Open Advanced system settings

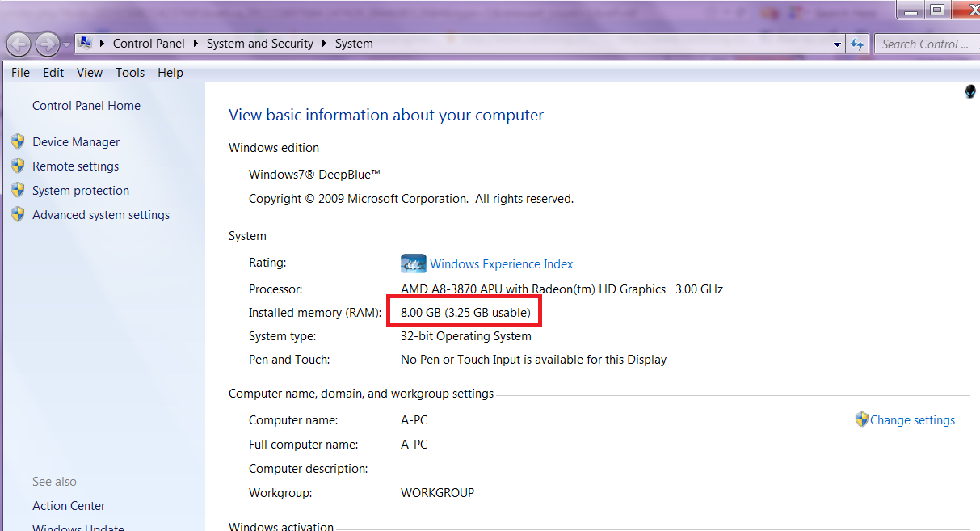pos(101,215)
